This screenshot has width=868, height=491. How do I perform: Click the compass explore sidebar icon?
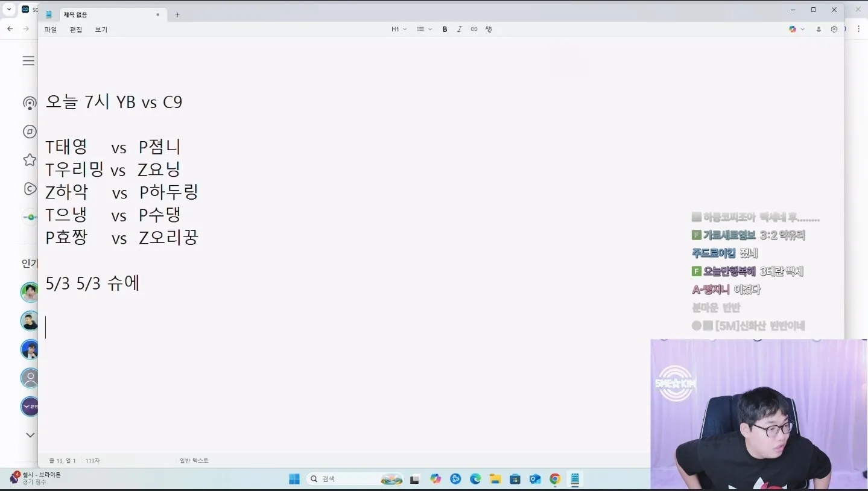coord(30,131)
